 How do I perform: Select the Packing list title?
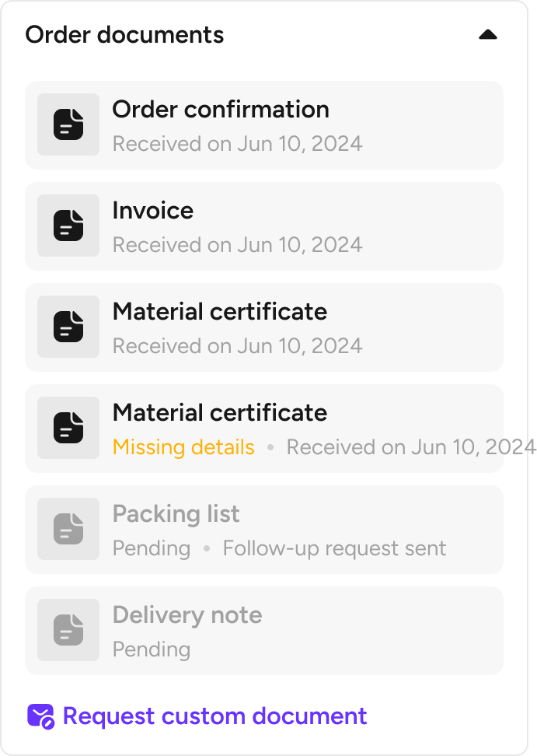click(176, 514)
